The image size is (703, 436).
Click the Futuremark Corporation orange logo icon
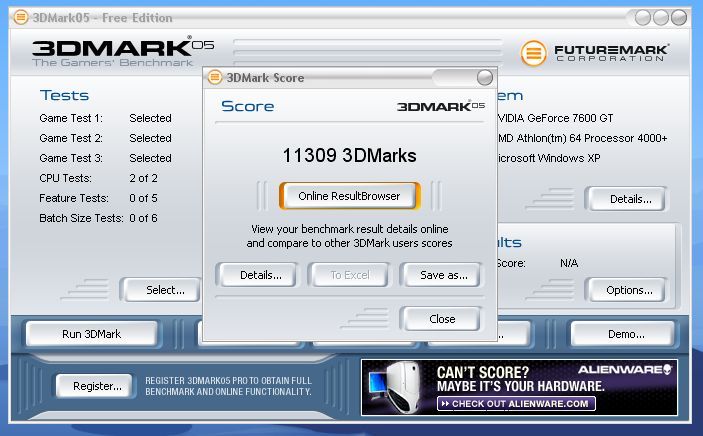[x=533, y=53]
